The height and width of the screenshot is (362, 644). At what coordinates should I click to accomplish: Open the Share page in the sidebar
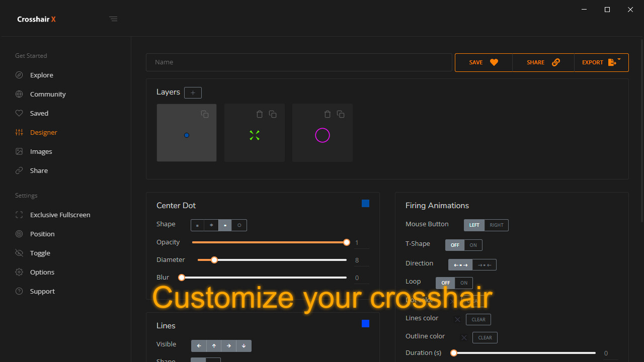(x=40, y=170)
